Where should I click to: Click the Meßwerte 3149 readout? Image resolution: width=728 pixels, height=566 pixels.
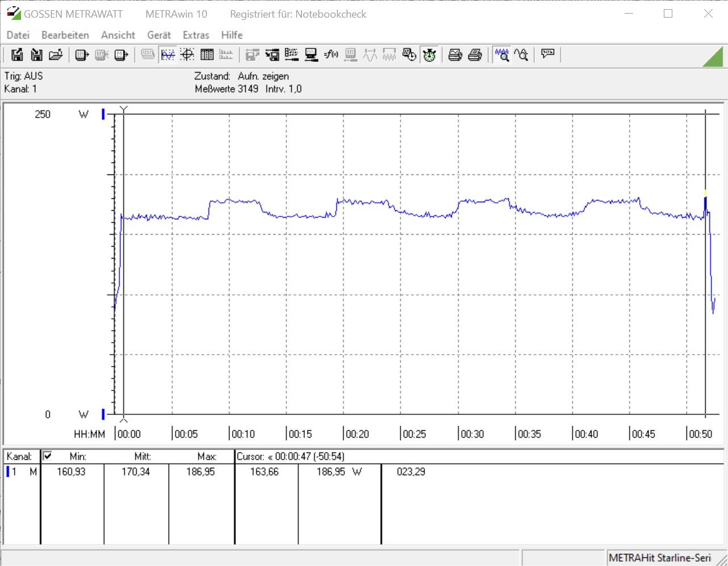tap(227, 89)
